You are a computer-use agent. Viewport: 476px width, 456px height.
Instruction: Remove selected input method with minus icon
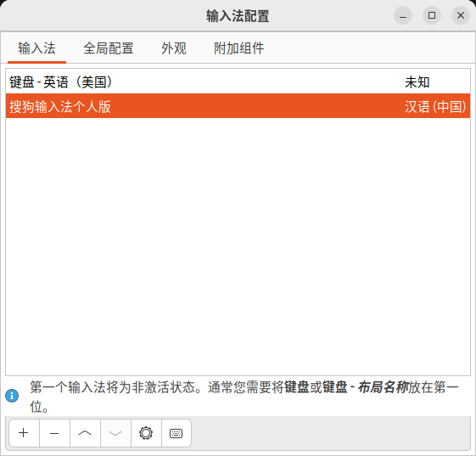click(54, 433)
